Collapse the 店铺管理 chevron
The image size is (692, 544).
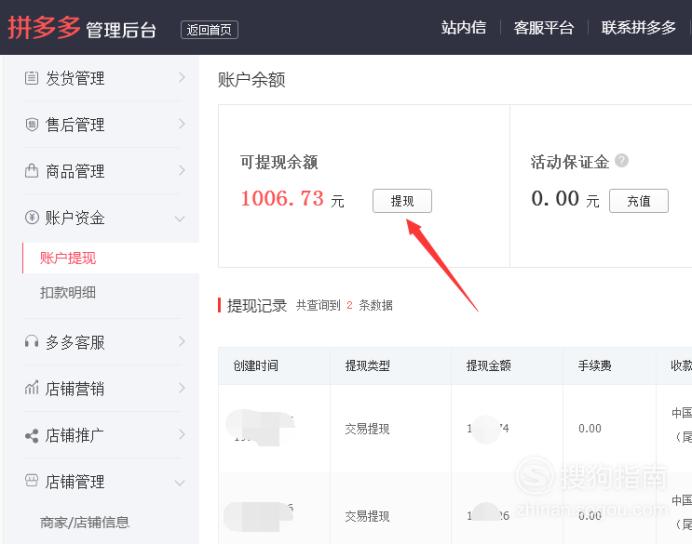[x=180, y=483]
